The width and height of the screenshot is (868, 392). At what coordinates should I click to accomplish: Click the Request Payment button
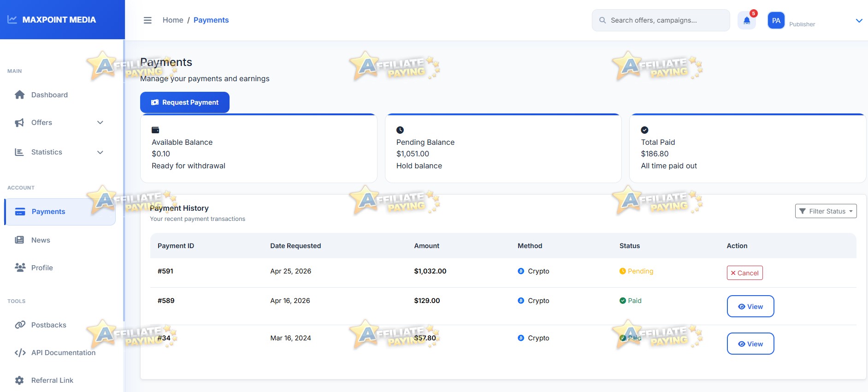(x=185, y=102)
